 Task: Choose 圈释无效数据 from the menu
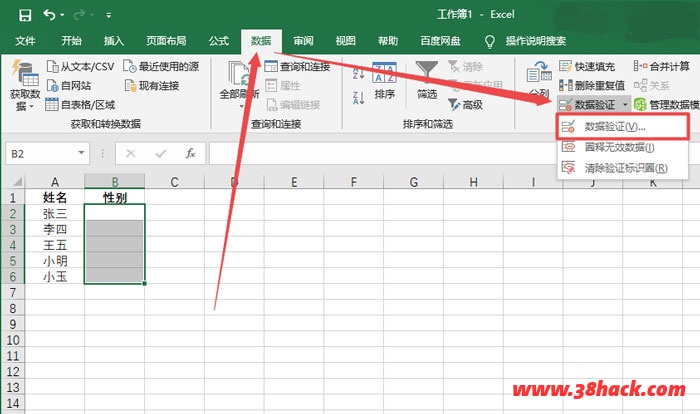point(618,147)
